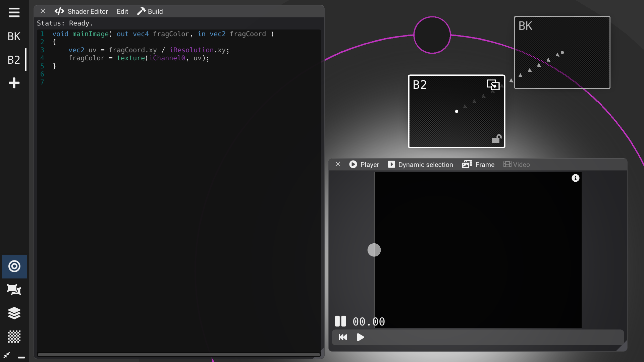The height and width of the screenshot is (362, 644).
Task: Click the info icon in the player viewport
Action: [576, 178]
